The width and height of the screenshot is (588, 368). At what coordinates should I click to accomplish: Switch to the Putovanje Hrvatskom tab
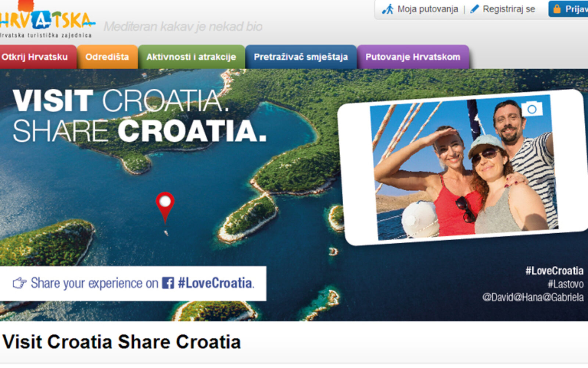(413, 57)
